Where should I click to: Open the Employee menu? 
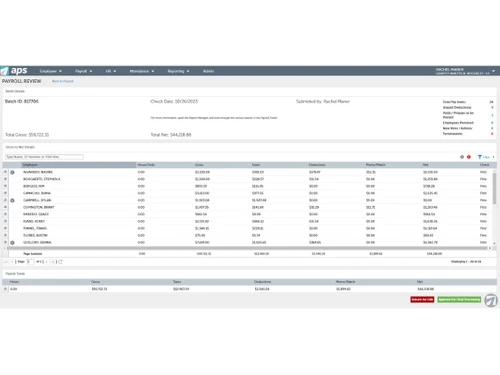pyautogui.click(x=51, y=71)
